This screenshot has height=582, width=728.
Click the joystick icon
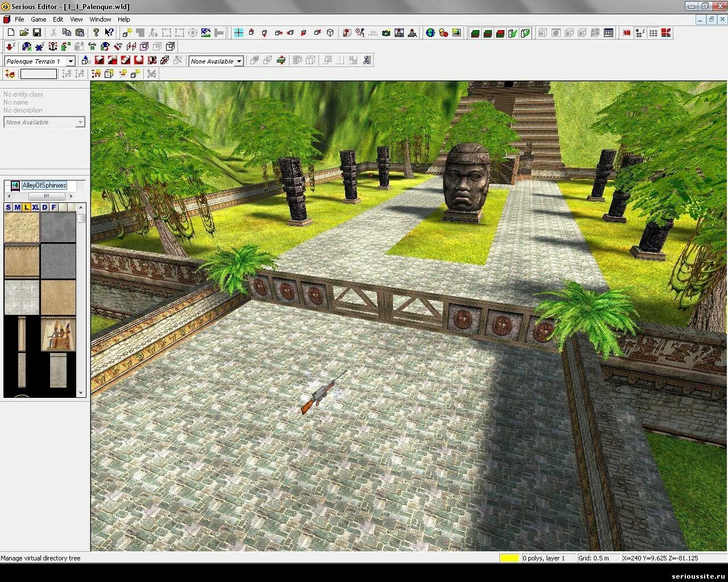(x=412, y=33)
